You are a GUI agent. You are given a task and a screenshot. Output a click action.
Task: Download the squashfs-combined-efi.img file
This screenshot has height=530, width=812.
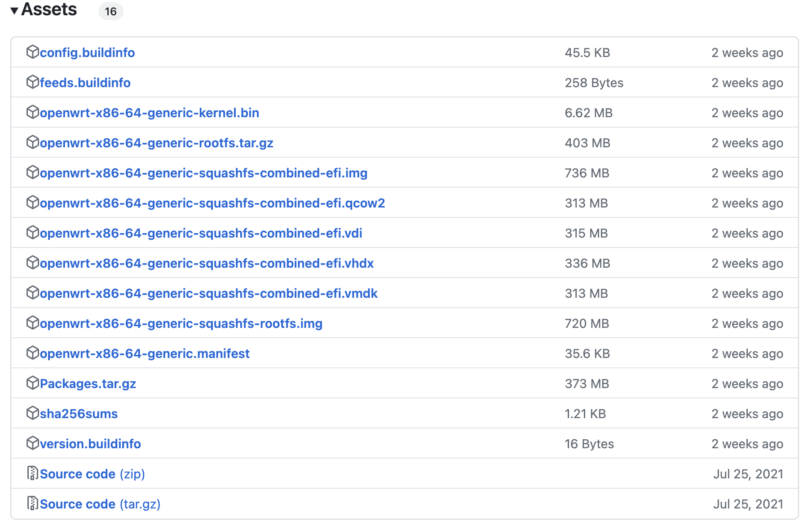point(203,173)
